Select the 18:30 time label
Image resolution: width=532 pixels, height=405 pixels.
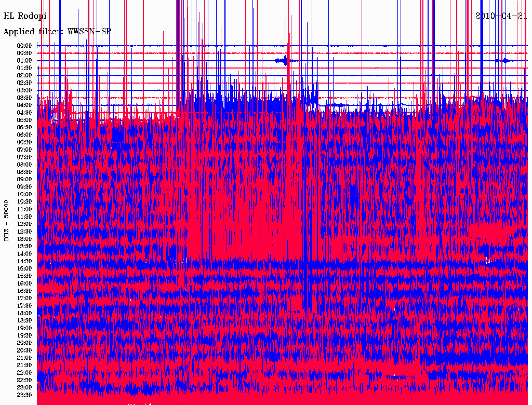[x=24, y=320]
